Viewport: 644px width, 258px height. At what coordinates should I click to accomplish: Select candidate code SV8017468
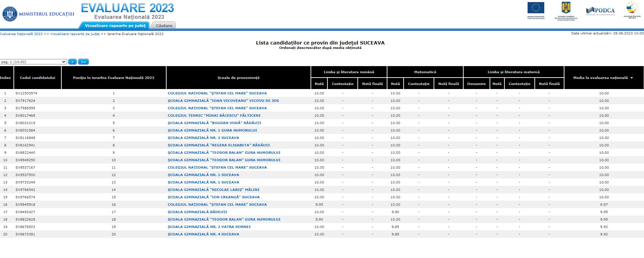pyautogui.click(x=25, y=115)
